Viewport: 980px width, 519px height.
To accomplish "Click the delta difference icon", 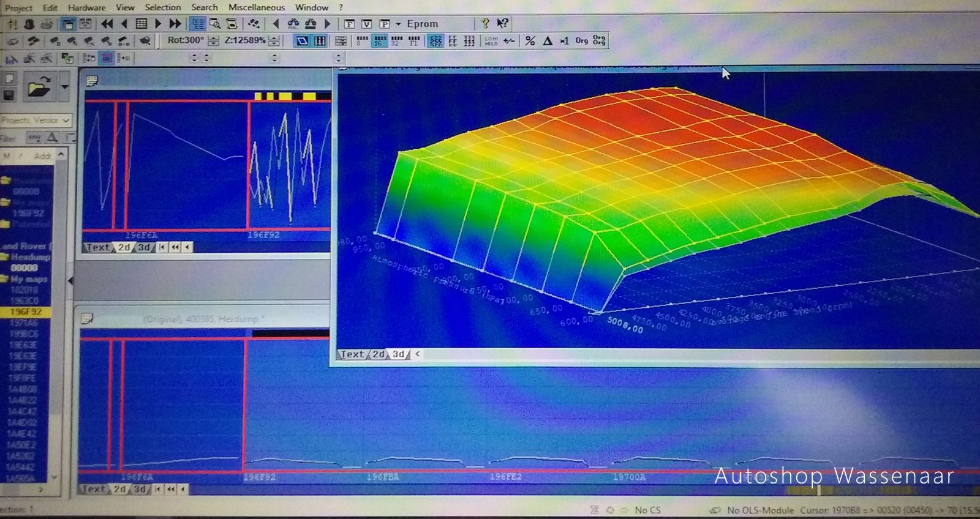I will tap(548, 41).
